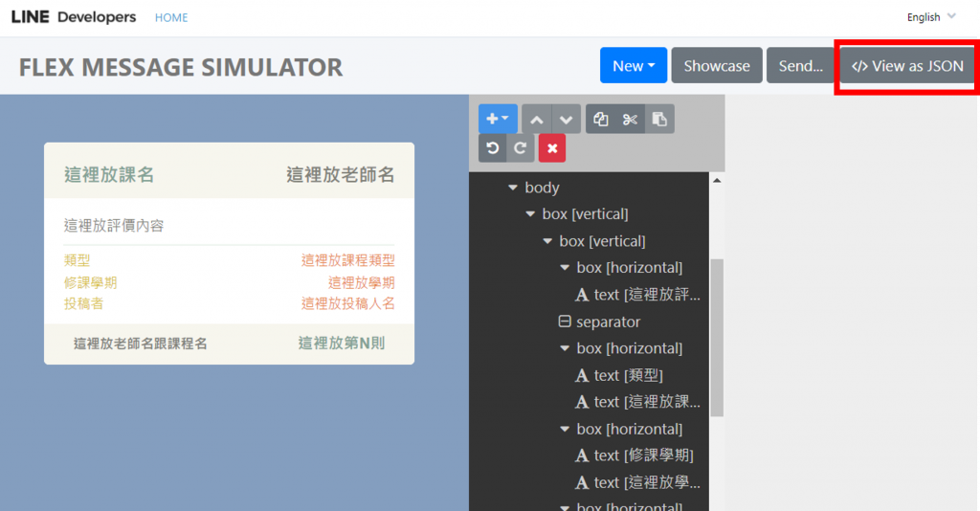Click 這裡放課程類型 text in preview
980x511 pixels.
pyautogui.click(x=348, y=260)
